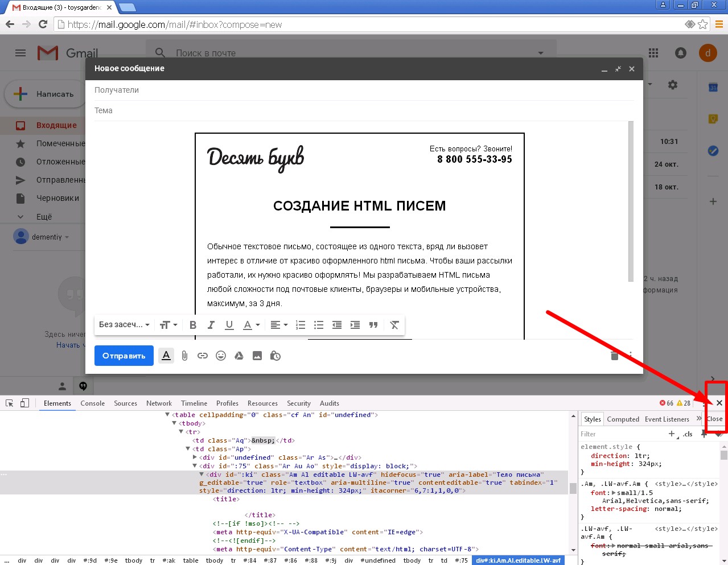728x565 pixels.
Task: Select 'tbody' breadcrumb before 'tr' '#:ak'
Action: point(134,560)
